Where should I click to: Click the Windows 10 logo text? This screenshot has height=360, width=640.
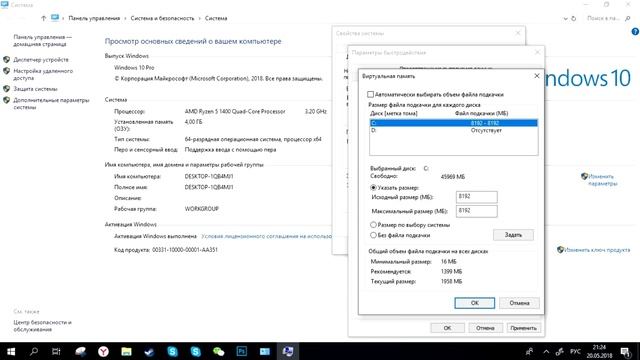coord(587,78)
